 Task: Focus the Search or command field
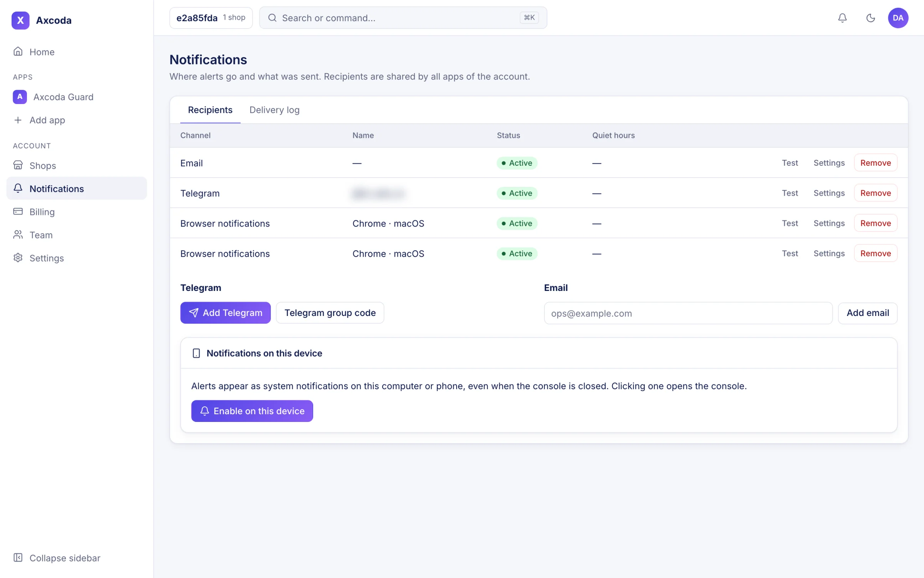click(x=403, y=18)
